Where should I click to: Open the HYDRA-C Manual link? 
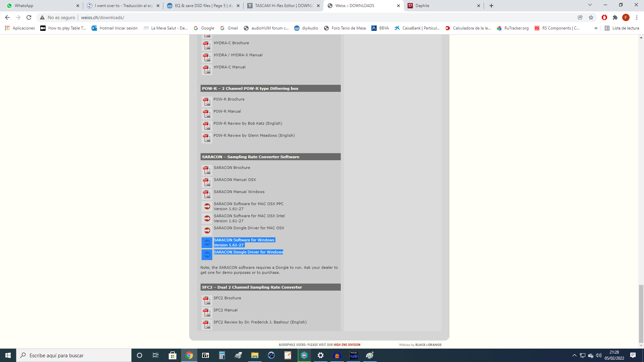coord(229,67)
